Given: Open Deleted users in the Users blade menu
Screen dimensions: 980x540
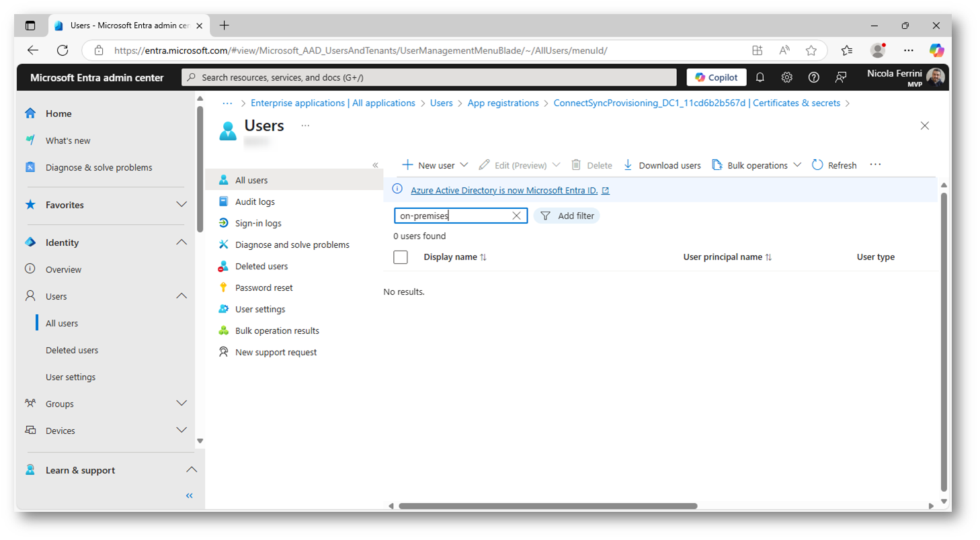Looking at the screenshot, I should [261, 266].
